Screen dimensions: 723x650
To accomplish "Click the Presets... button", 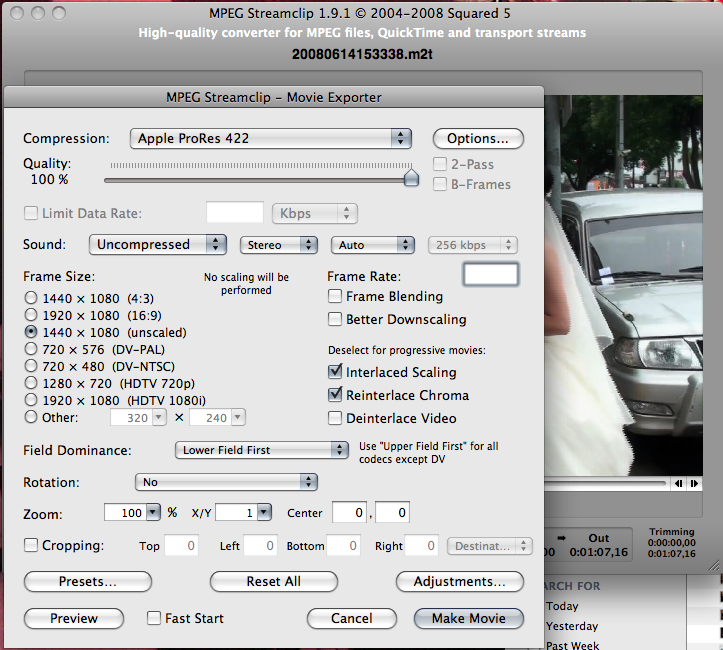I will 88,581.
